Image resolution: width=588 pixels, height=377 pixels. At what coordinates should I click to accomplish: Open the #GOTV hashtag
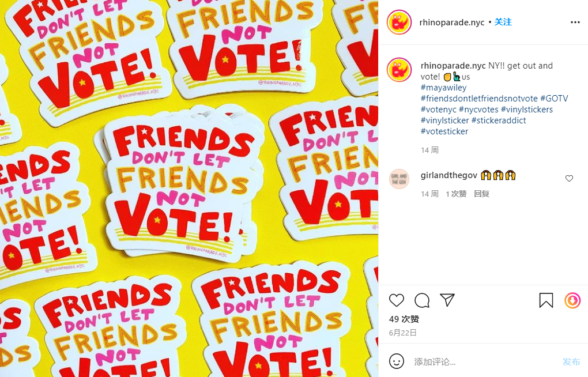[554, 99]
